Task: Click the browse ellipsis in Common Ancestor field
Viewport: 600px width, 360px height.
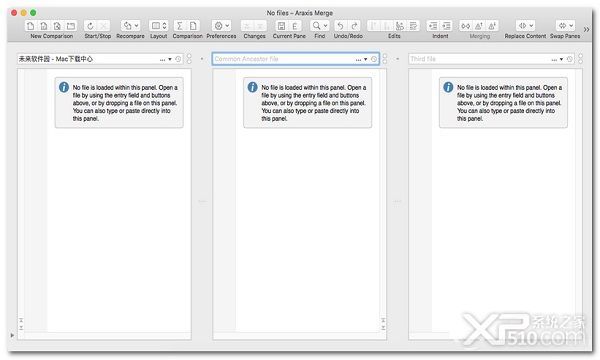Action: [x=358, y=60]
